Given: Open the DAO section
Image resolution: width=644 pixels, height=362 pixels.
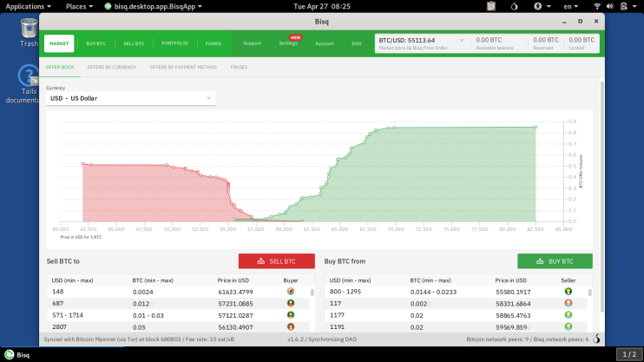Looking at the screenshot, I should (357, 43).
